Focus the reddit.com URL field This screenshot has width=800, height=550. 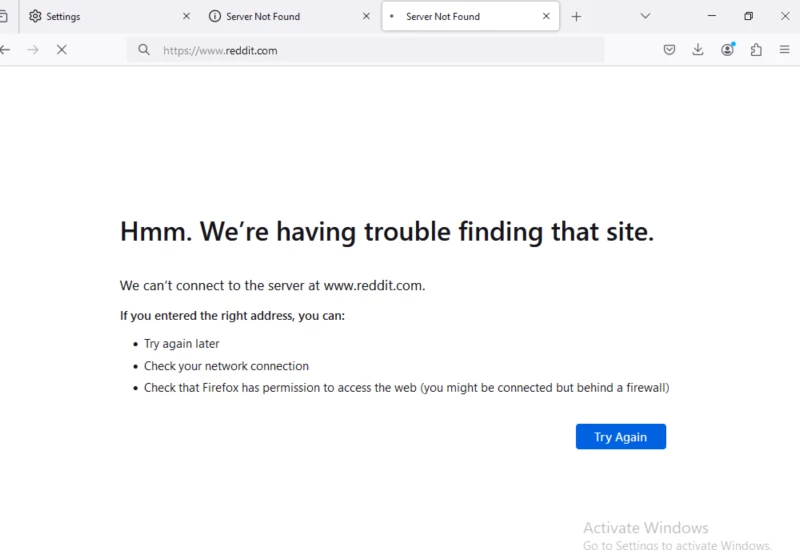coord(365,51)
